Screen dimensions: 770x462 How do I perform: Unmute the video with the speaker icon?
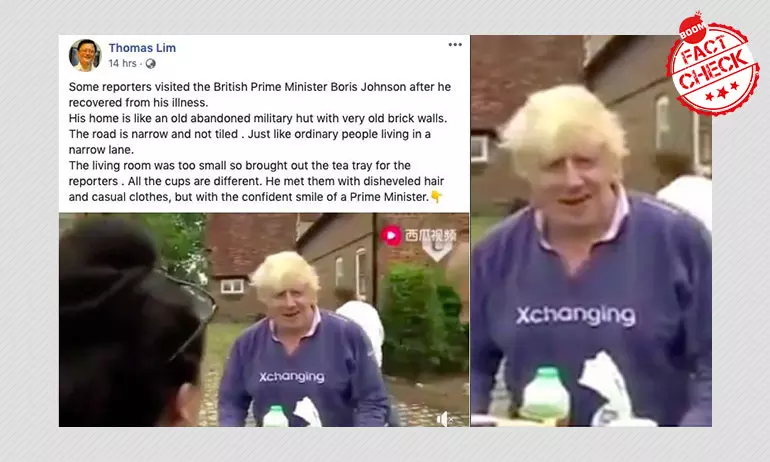coord(444,418)
